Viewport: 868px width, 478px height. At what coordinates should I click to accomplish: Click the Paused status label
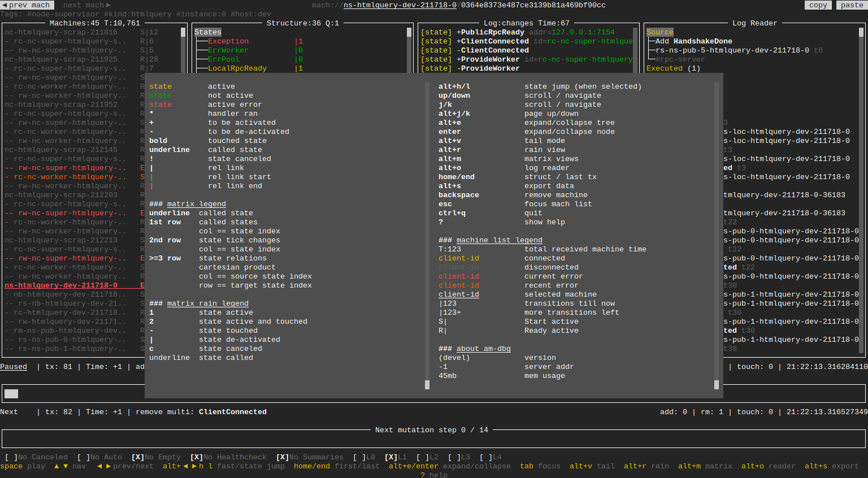[14, 367]
